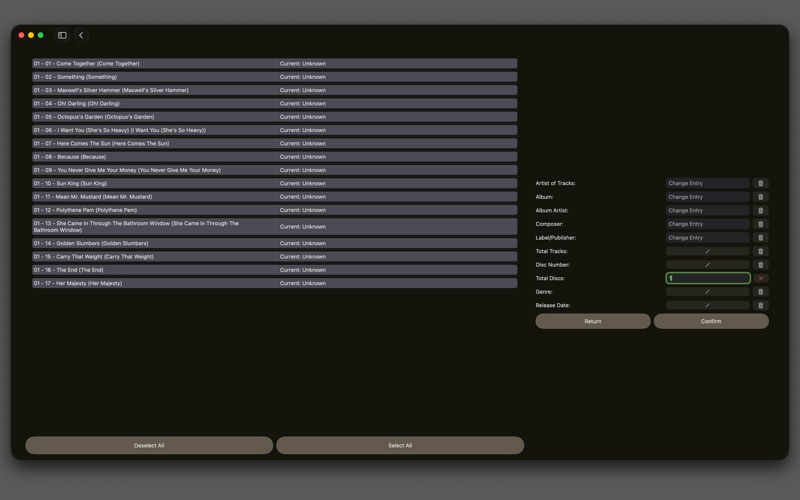Select track 12 - Polythene Pam
Image resolution: width=800 pixels, height=500 pixels.
pyautogui.click(x=274, y=210)
